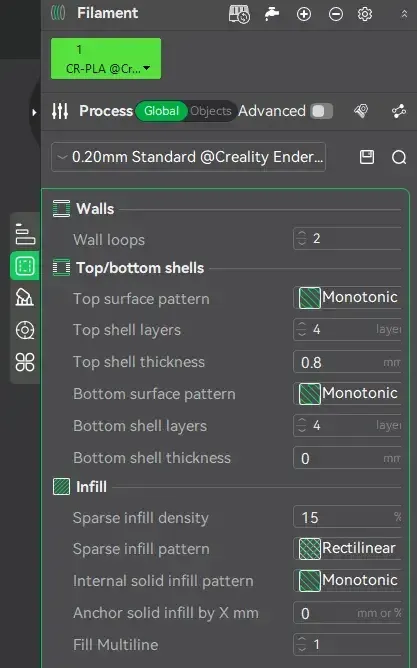Open the Quality settings sidebar tab

click(x=25, y=234)
